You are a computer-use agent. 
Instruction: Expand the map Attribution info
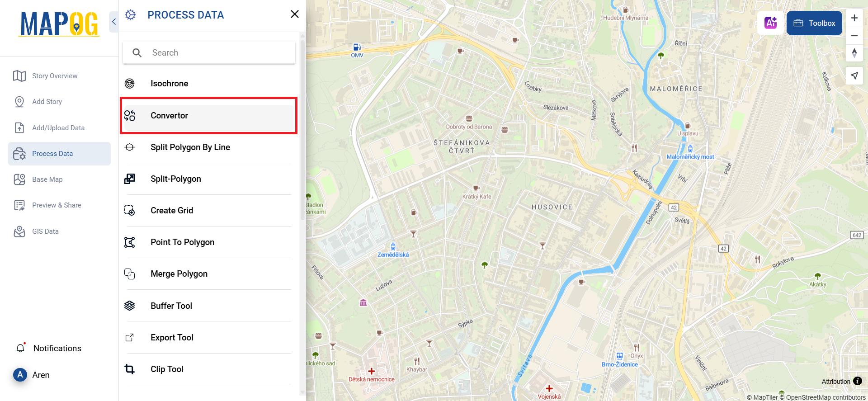(x=857, y=381)
